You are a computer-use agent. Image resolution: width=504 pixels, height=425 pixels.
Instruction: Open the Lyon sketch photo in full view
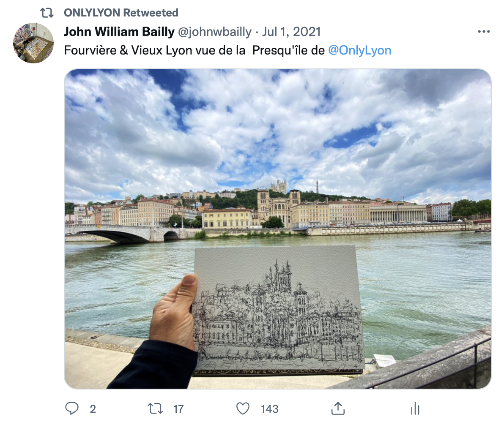click(278, 229)
